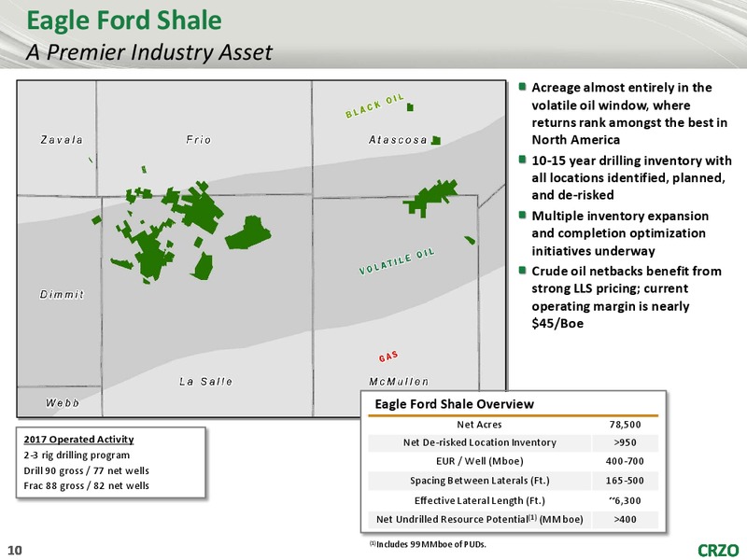Click the slide number '10'
The image size is (747, 560).
pos(15,550)
